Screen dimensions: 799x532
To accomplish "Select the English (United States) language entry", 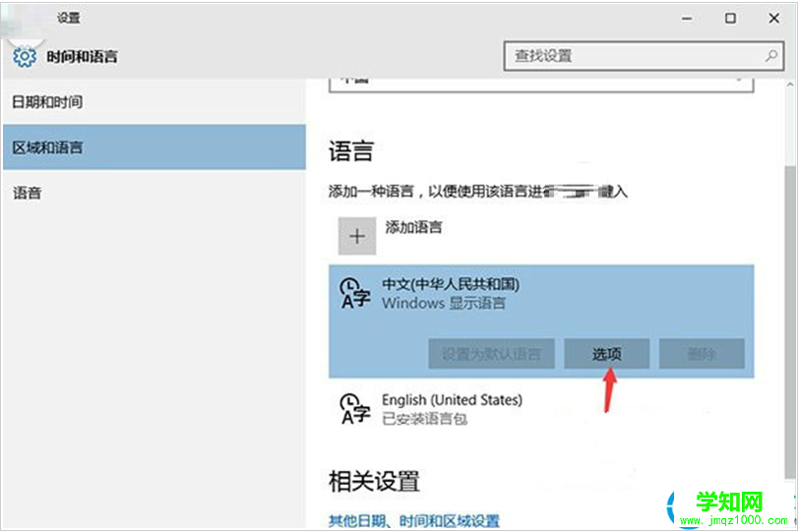I will click(541, 409).
